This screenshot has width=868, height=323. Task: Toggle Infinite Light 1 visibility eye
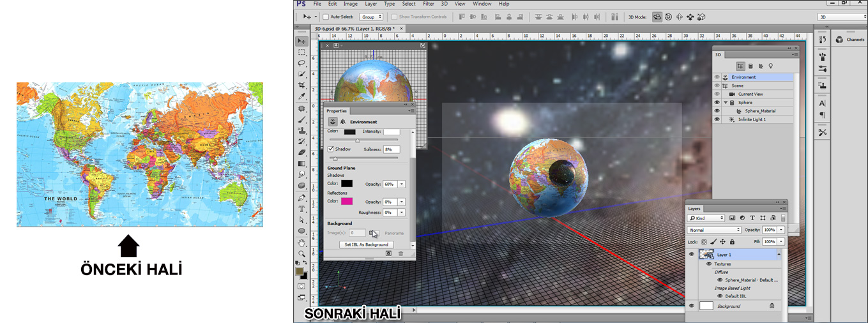point(717,119)
